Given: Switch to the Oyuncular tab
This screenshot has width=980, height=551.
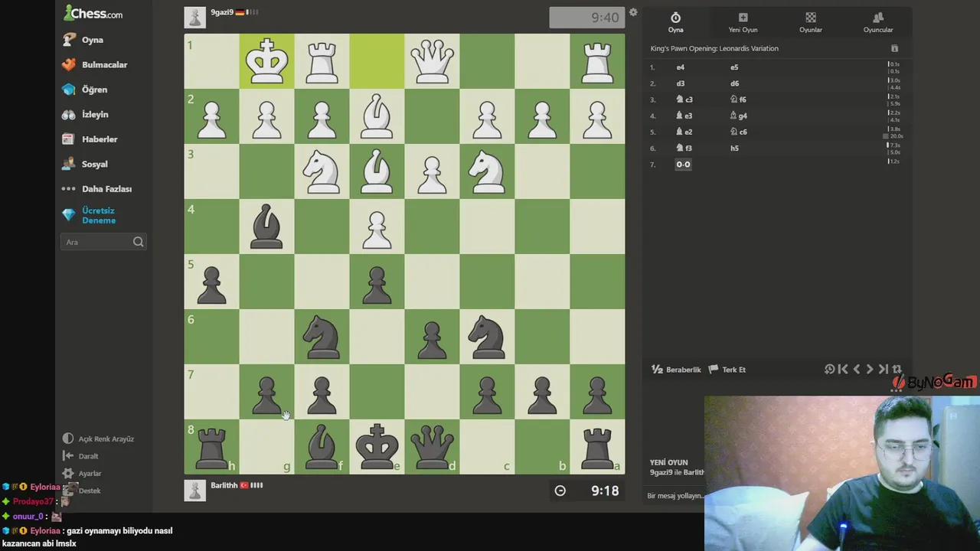Looking at the screenshot, I should tap(878, 22).
